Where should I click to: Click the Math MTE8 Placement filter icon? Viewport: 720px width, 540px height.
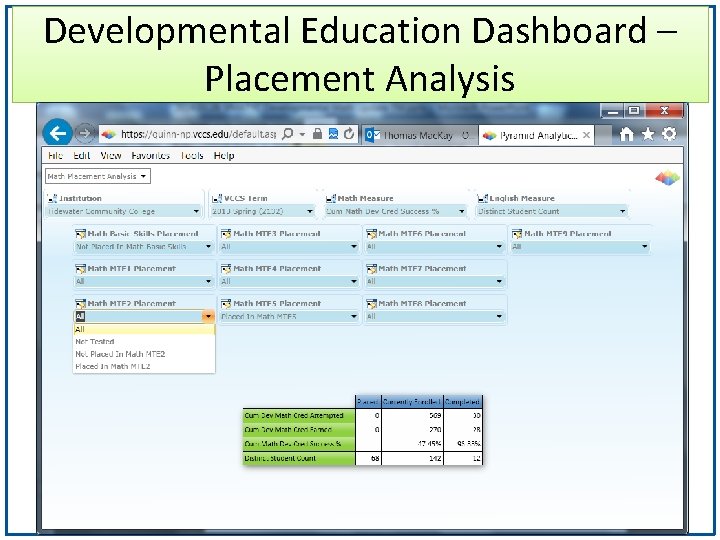tap(371, 304)
